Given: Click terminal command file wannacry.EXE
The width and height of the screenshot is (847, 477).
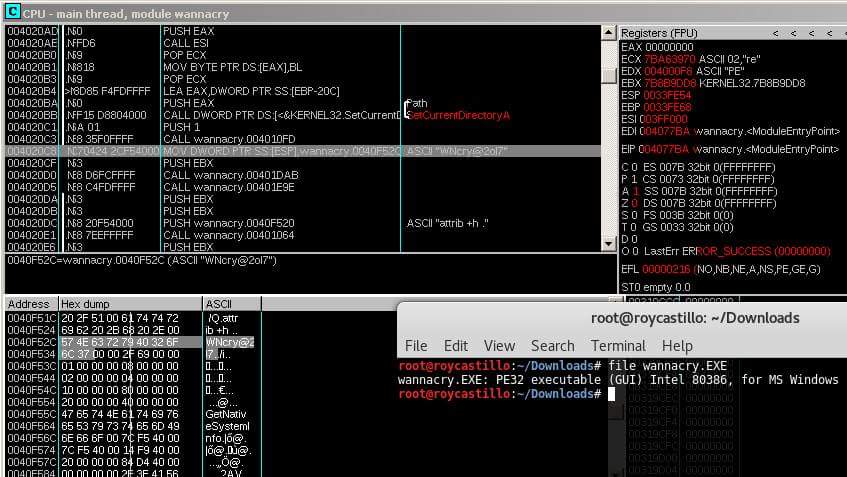Looking at the screenshot, I should pyautogui.click(x=668, y=366).
